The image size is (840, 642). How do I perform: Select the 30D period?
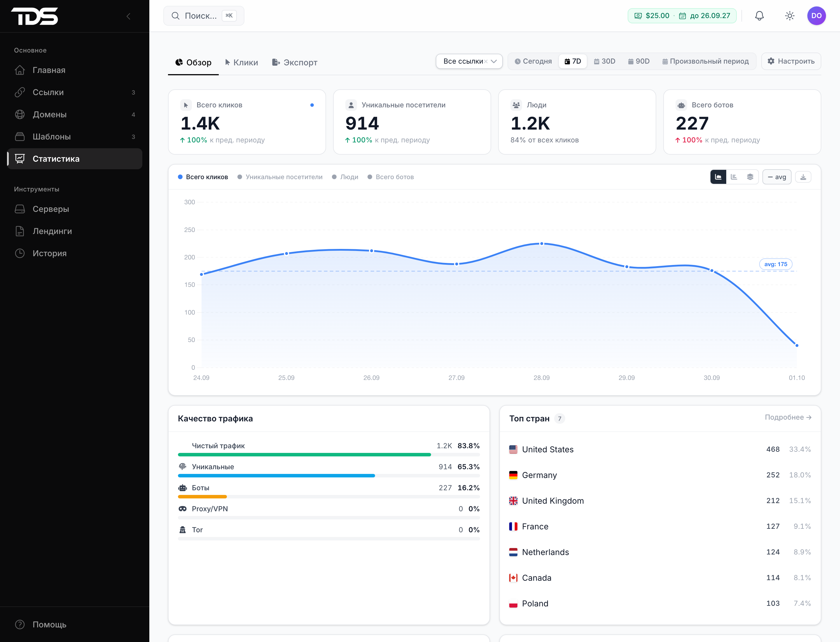(604, 61)
